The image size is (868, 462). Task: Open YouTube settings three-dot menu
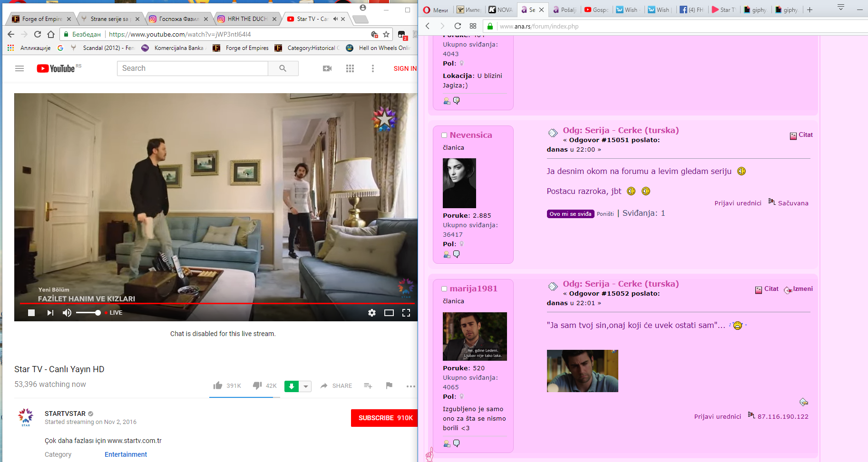coord(373,68)
